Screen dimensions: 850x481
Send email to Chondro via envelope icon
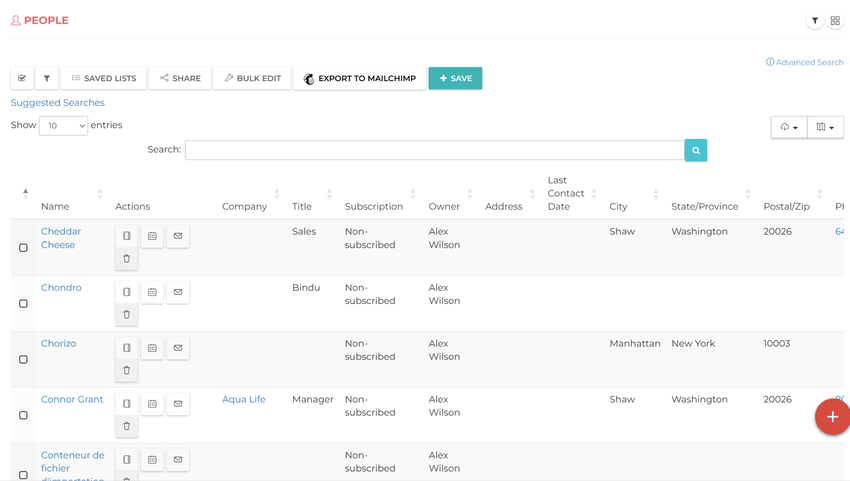point(178,292)
